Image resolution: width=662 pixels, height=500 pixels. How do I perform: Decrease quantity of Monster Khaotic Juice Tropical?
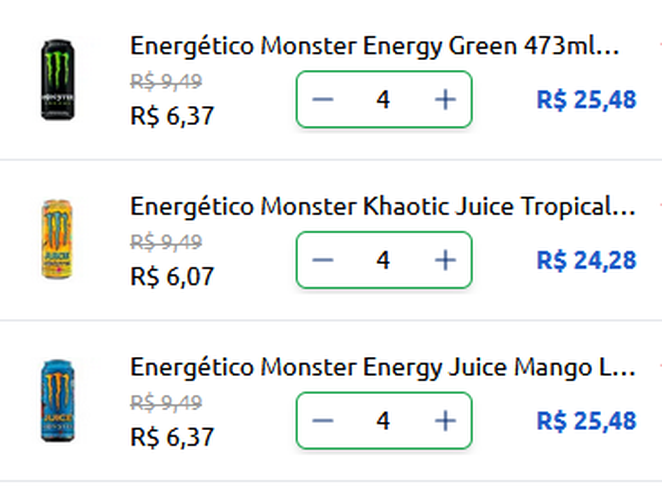tap(322, 260)
